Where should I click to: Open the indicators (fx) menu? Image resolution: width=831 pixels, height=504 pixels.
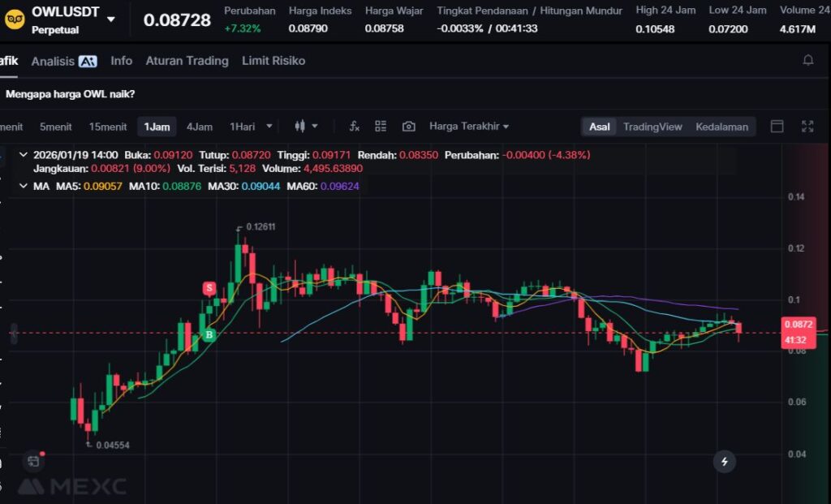tap(354, 127)
